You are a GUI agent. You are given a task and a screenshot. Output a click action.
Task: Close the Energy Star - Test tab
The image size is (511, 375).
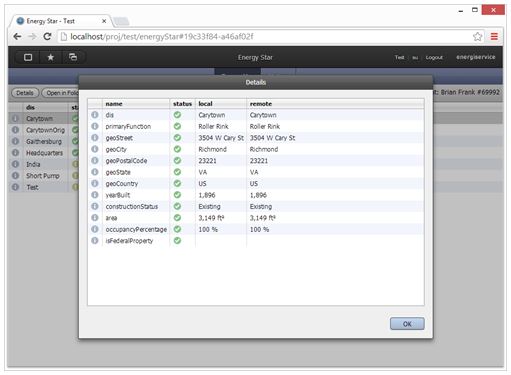tap(104, 21)
